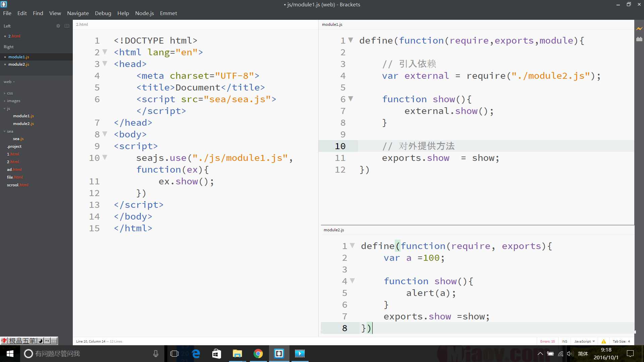644x362 pixels.
Task: Open the Node.js menu
Action: pos(145,13)
